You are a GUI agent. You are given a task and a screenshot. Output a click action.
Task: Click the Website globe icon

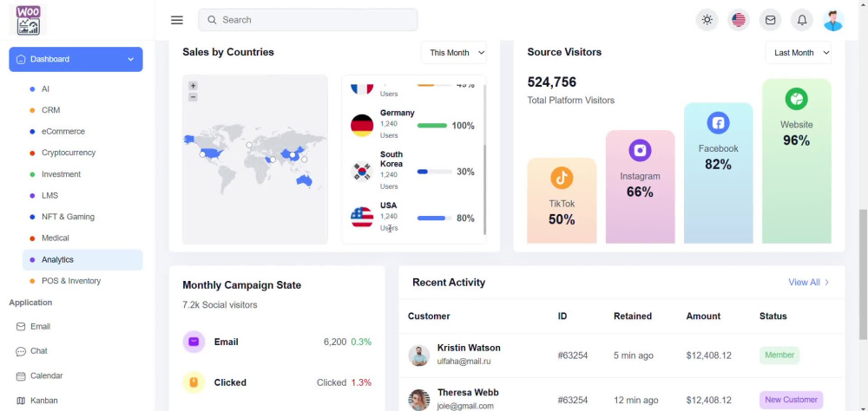click(796, 99)
